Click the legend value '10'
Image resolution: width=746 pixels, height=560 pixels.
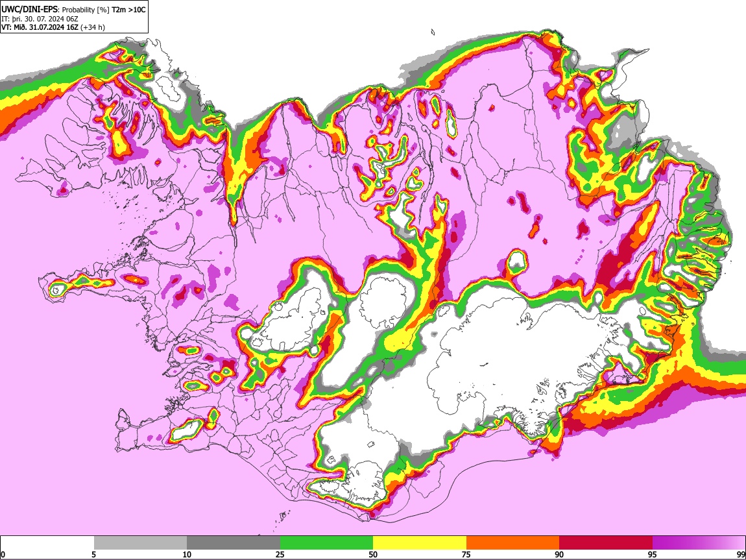(x=187, y=554)
